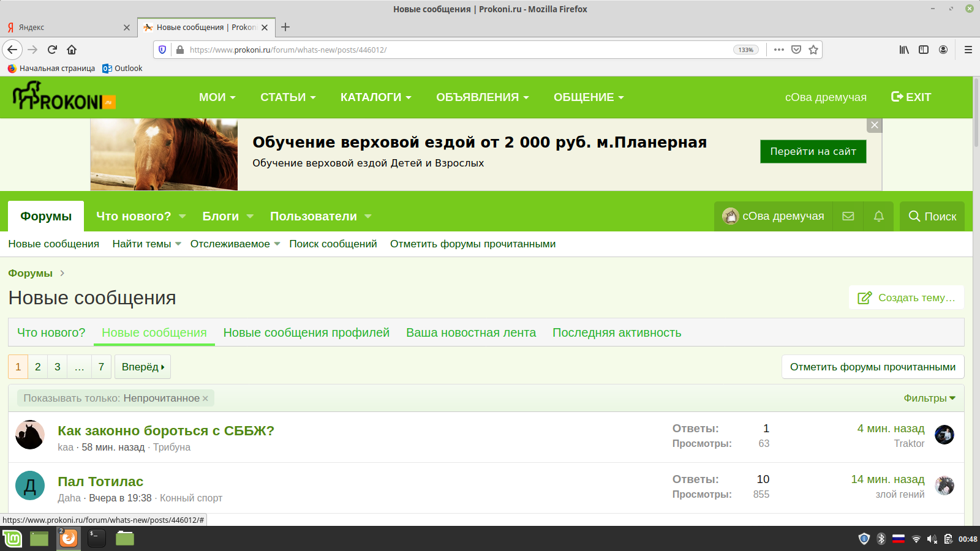This screenshot has height=551, width=980.
Task: Click Firefox taskbar button
Action: pyautogui.click(x=69, y=538)
